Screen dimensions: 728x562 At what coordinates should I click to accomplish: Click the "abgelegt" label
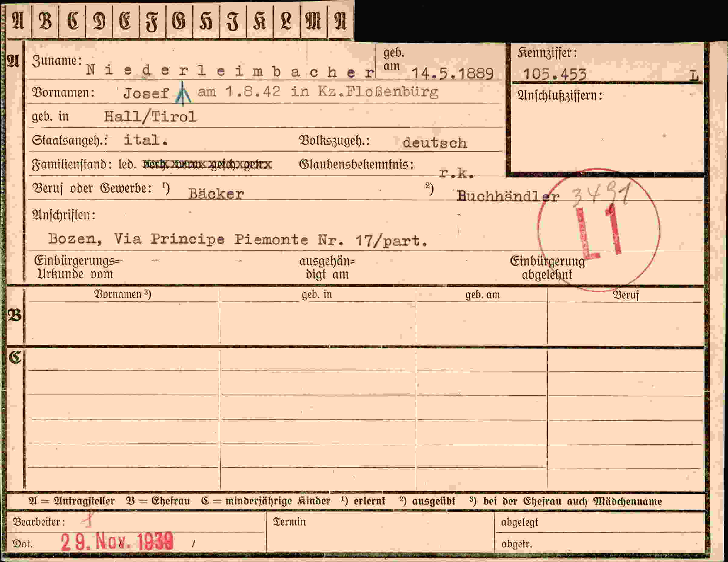point(519,522)
